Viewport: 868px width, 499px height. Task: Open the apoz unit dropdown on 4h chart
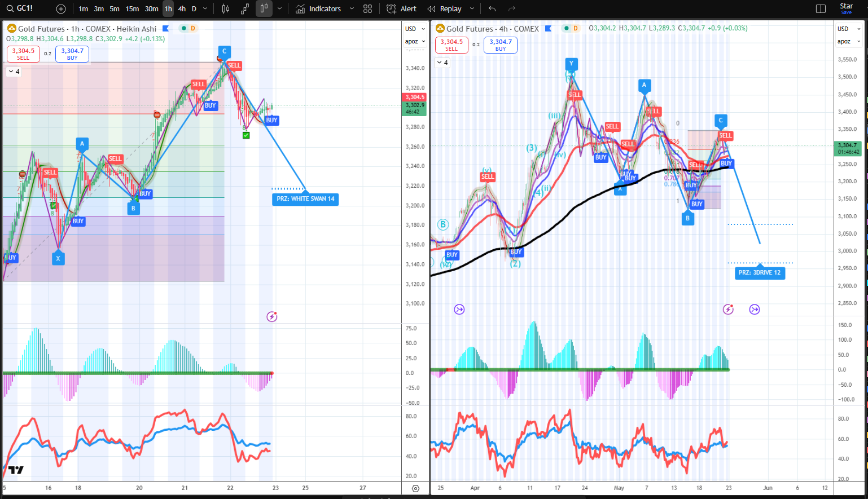point(849,41)
